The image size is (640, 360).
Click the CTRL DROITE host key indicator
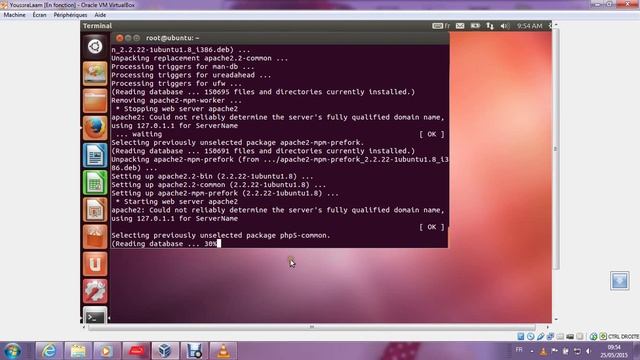623,337
